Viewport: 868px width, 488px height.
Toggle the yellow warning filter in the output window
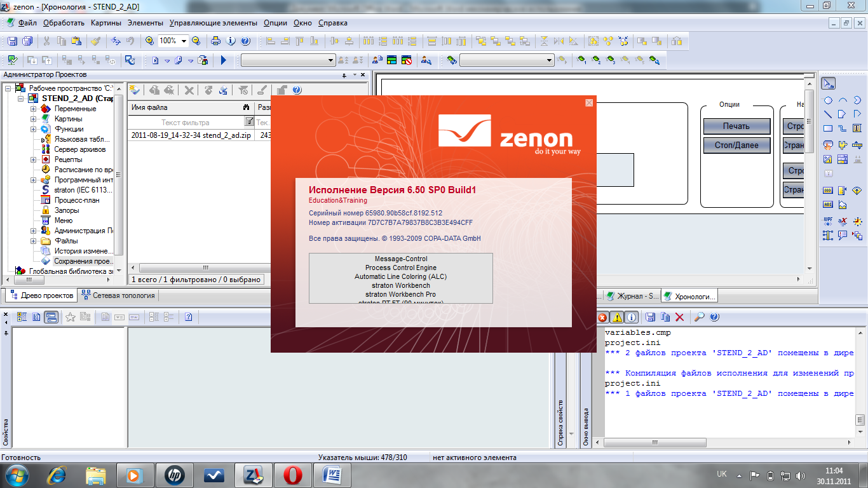click(617, 317)
